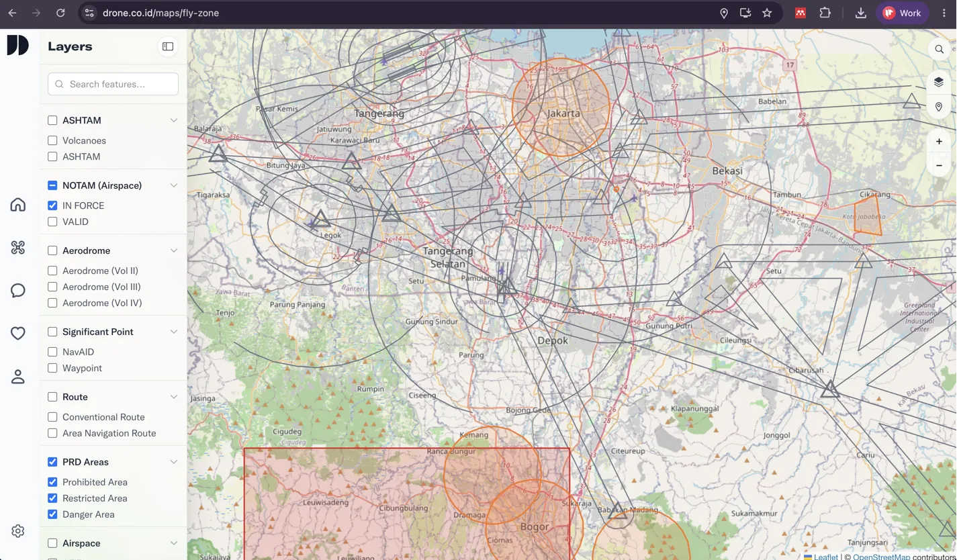The height and width of the screenshot is (560, 957).
Task: Enable the VALID layer checkbox
Action: (52, 222)
